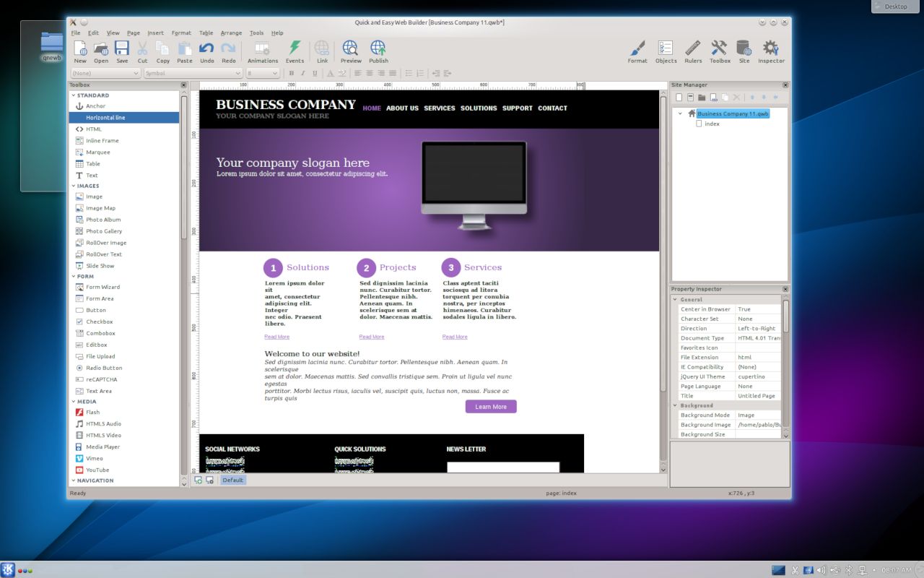
Task: Click the Undo arrow icon
Action: [x=207, y=51]
